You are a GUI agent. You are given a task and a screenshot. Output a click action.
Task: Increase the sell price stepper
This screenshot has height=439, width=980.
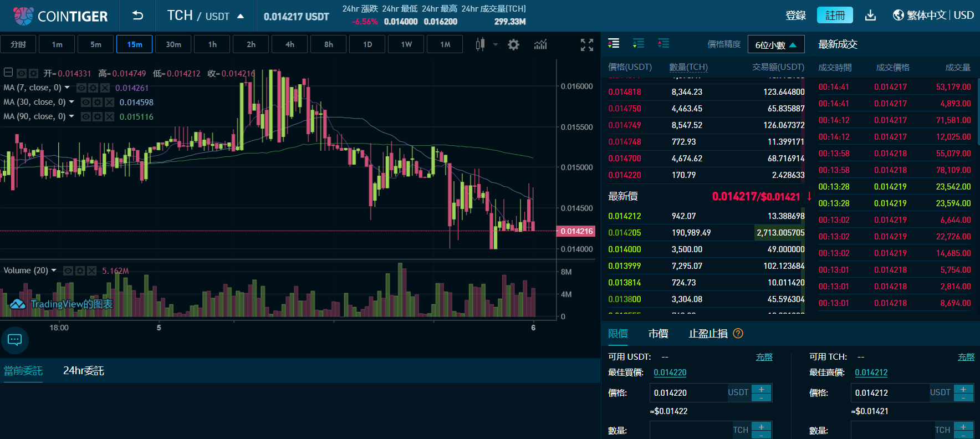point(963,389)
